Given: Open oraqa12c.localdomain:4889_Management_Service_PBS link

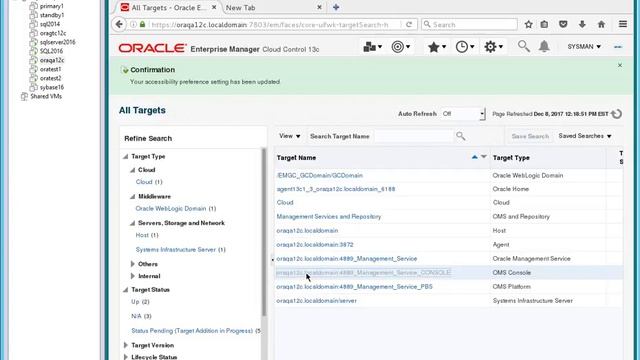Looking at the screenshot, I should coord(354,287).
